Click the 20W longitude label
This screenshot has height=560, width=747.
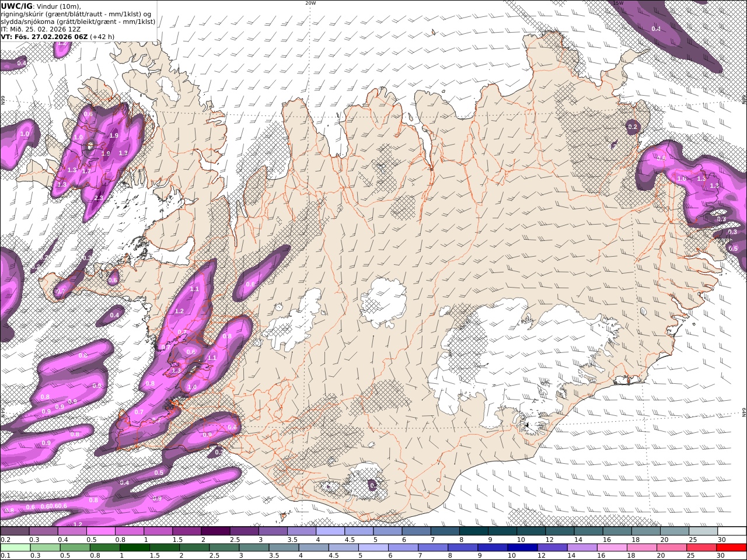pyautogui.click(x=310, y=3)
